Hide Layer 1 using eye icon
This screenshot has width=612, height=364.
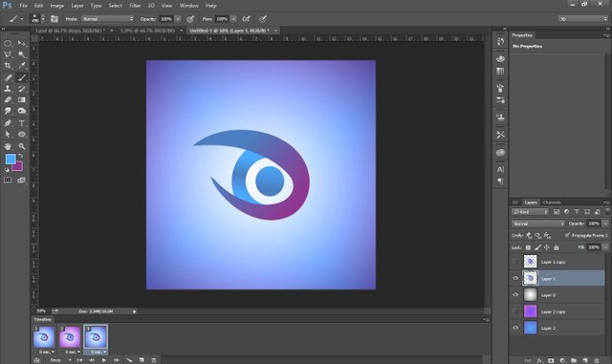(515, 278)
